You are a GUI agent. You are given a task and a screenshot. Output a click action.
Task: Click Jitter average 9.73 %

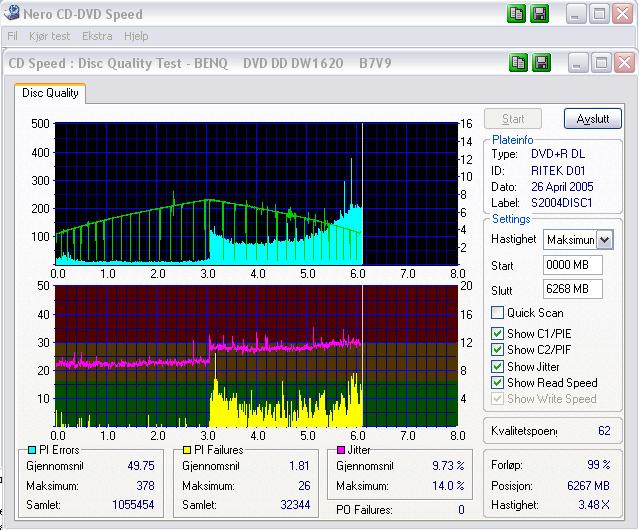point(448,465)
